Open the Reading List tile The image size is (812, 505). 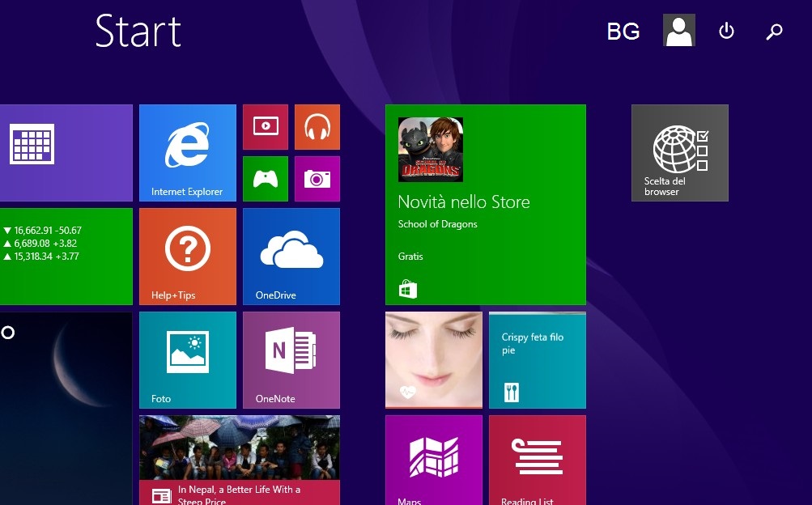pos(537,460)
